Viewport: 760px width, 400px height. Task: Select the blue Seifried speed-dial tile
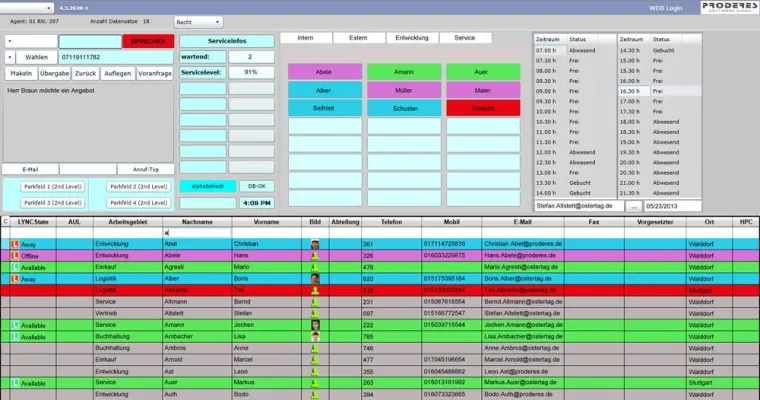[325, 108]
